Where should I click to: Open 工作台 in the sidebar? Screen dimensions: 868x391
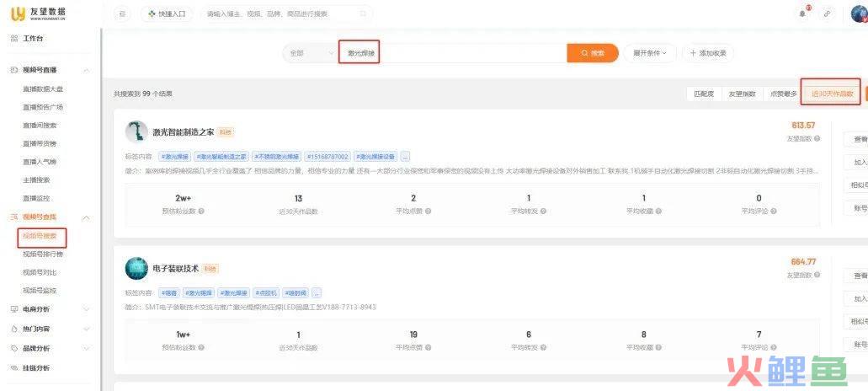(33, 39)
